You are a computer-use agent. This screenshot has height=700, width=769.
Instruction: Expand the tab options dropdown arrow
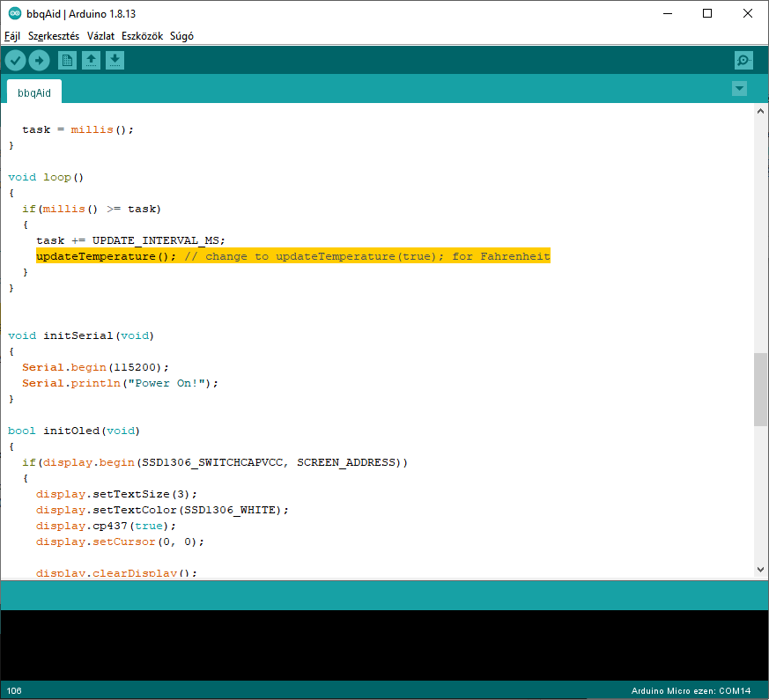pyautogui.click(x=739, y=89)
